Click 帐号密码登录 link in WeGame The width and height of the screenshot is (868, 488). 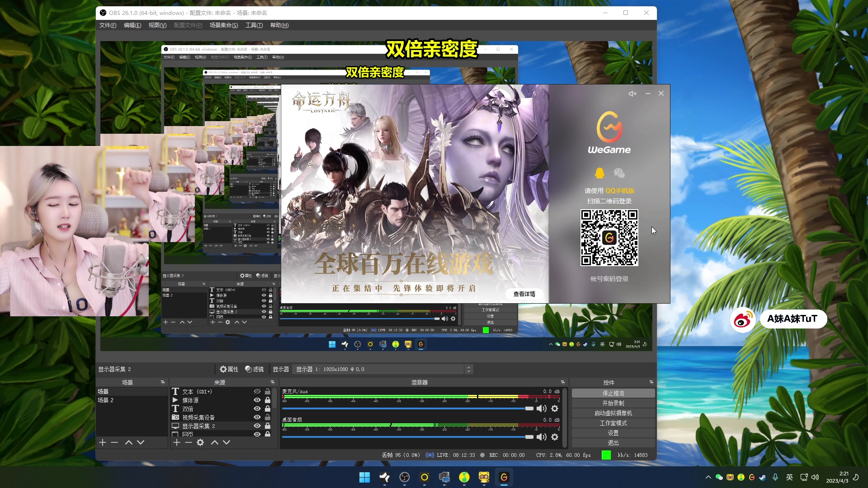click(609, 279)
